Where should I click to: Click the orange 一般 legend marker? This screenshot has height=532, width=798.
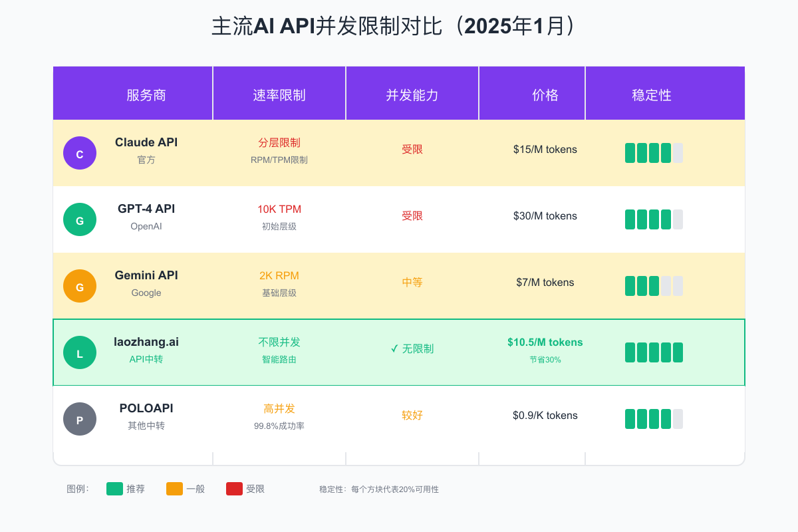point(174,488)
